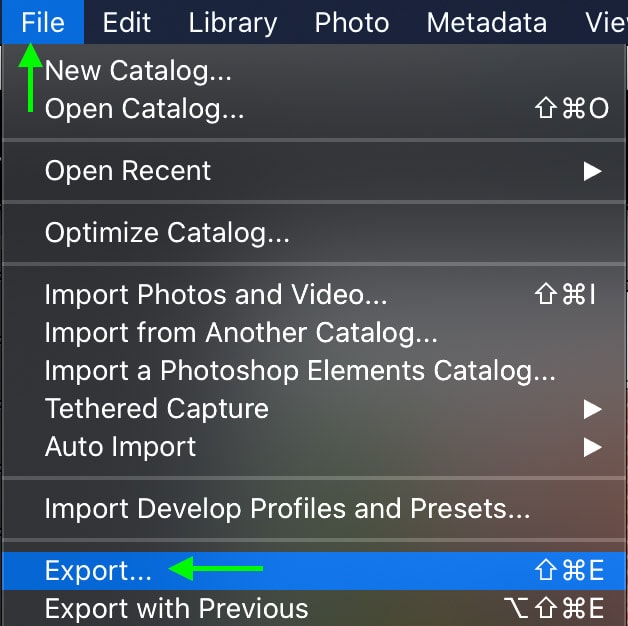Click the Tethered Capture menu label
The image size is (628, 626).
pyautogui.click(x=157, y=409)
